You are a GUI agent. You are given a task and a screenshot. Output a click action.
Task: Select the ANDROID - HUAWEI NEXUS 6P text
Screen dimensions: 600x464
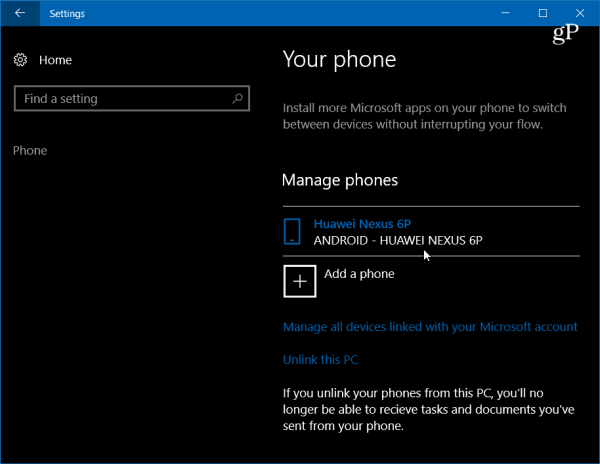point(398,240)
